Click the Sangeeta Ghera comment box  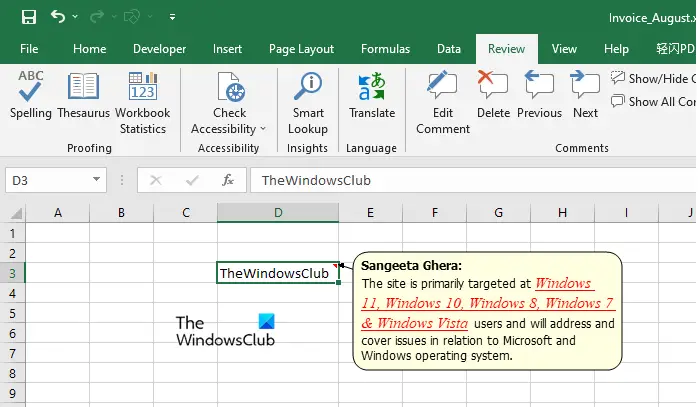(x=487, y=311)
